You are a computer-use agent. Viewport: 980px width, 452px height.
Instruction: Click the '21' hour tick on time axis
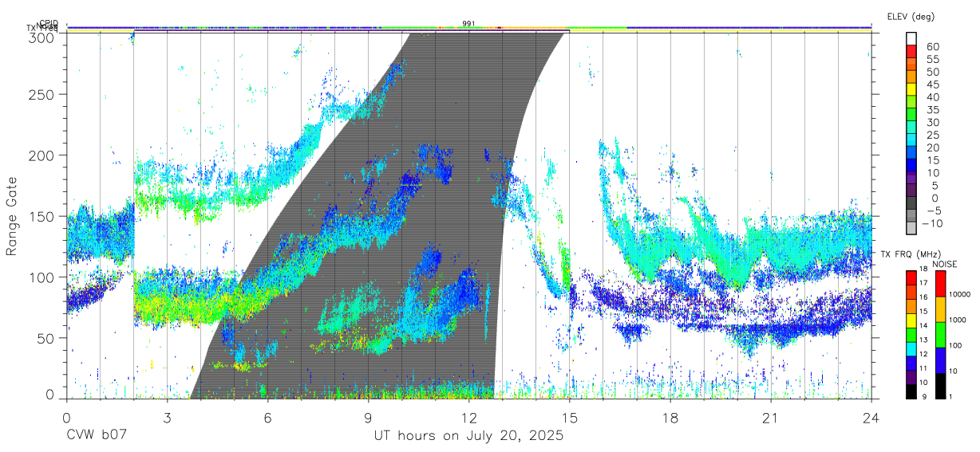pyautogui.click(x=770, y=418)
